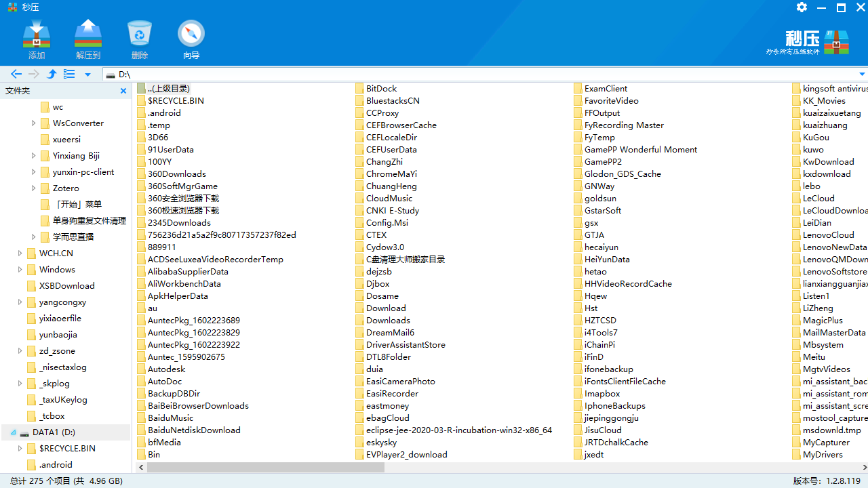Image resolution: width=868 pixels, height=488 pixels.
Task: Click the list view mode icon
Action: click(x=69, y=74)
